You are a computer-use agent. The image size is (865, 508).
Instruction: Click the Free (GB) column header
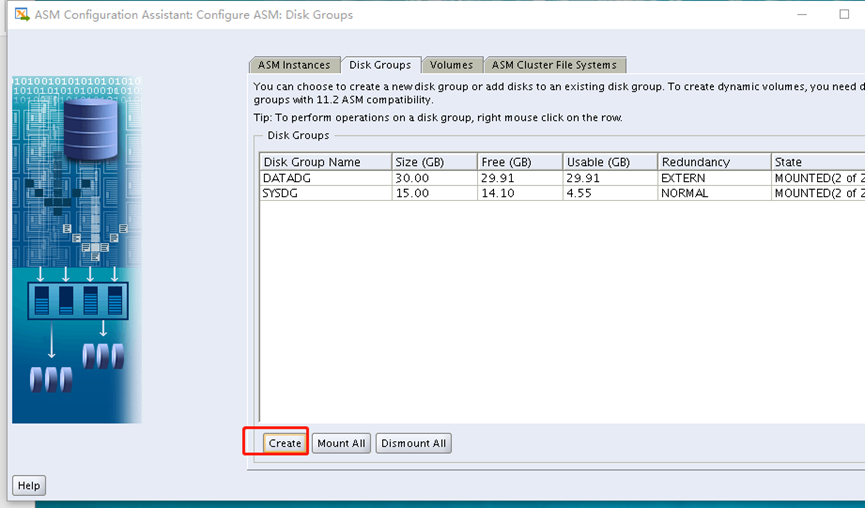[520, 162]
